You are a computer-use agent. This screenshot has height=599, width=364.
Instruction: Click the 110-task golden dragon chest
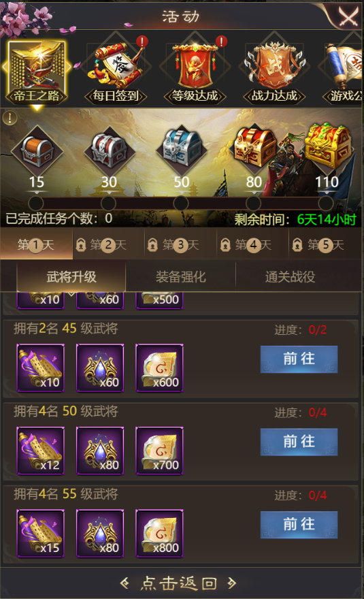pyautogui.click(x=327, y=146)
